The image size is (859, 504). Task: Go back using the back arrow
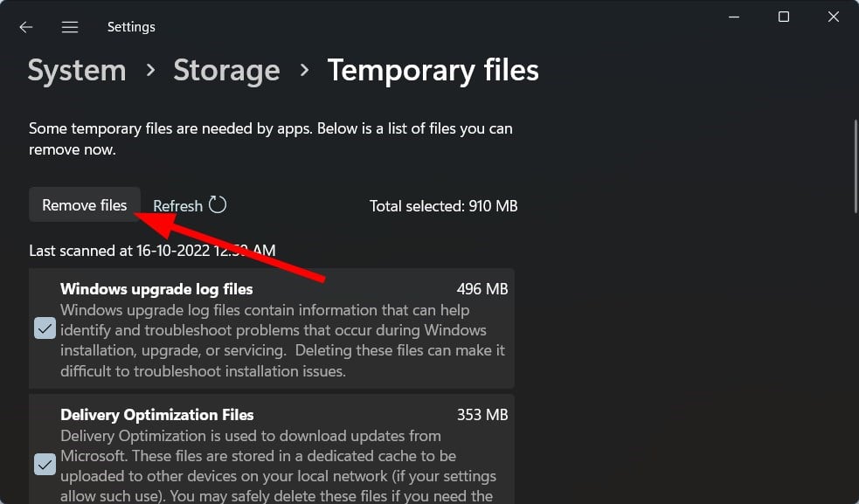pyautogui.click(x=26, y=27)
